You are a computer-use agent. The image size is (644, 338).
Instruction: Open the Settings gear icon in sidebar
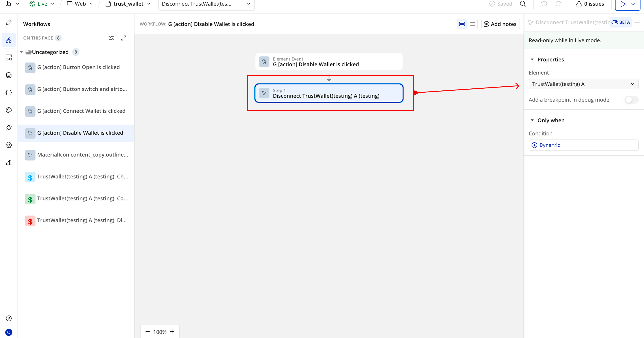point(9,145)
